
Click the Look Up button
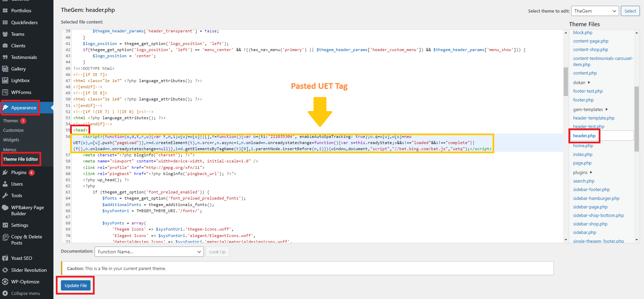point(217,252)
